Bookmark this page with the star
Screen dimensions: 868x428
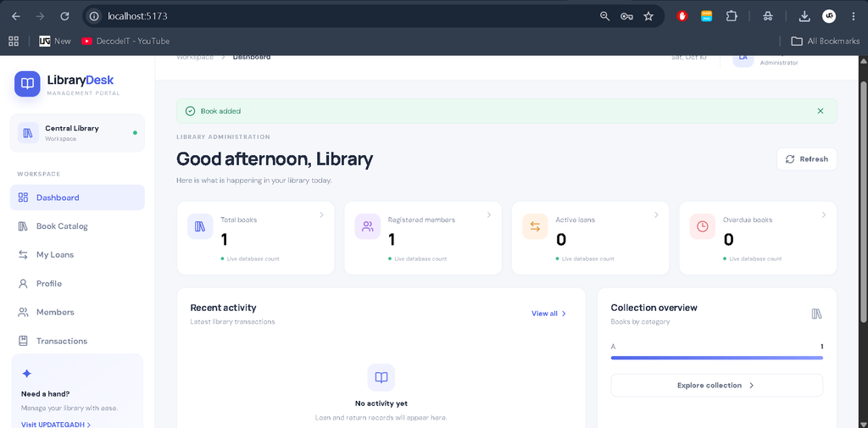click(648, 17)
